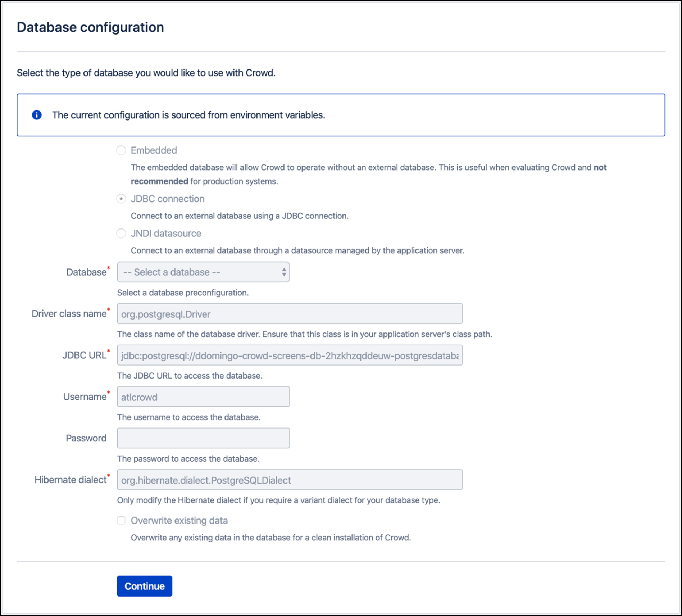Choose the JDBC connection radio option
682x616 pixels.
121,199
